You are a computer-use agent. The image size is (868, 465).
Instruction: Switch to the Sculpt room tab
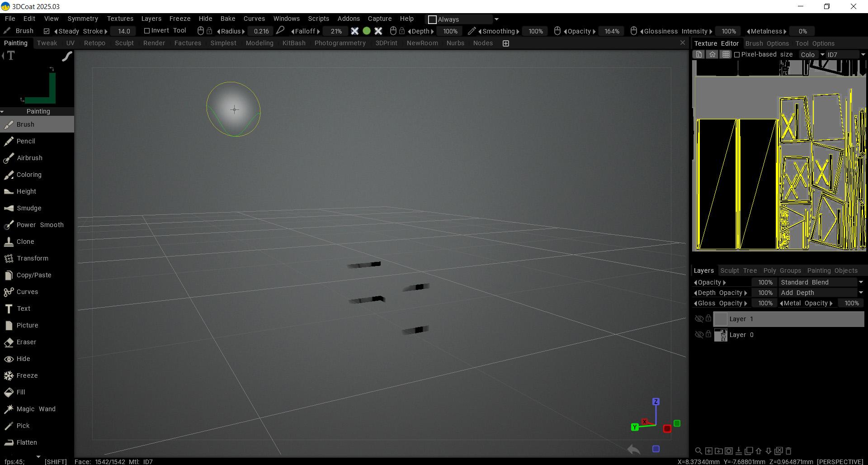[124, 43]
